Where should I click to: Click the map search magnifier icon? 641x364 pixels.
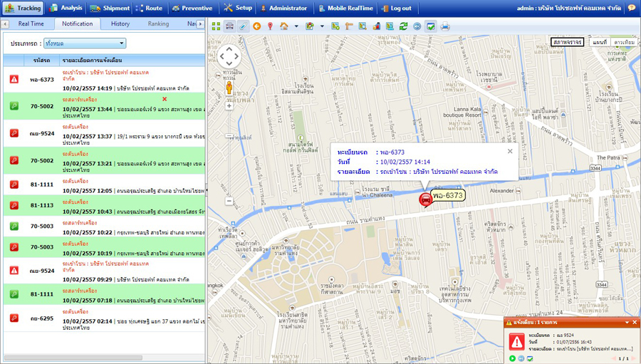363,26
